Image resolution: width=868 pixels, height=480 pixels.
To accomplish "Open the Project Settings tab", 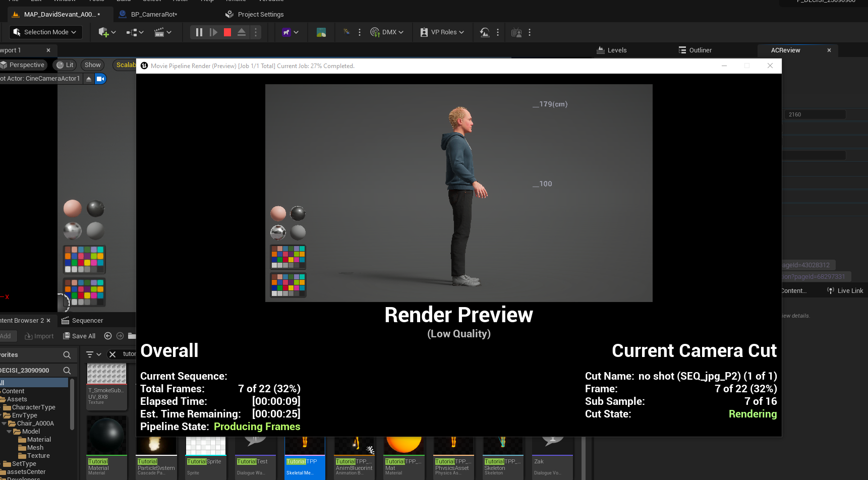I will tap(255, 15).
